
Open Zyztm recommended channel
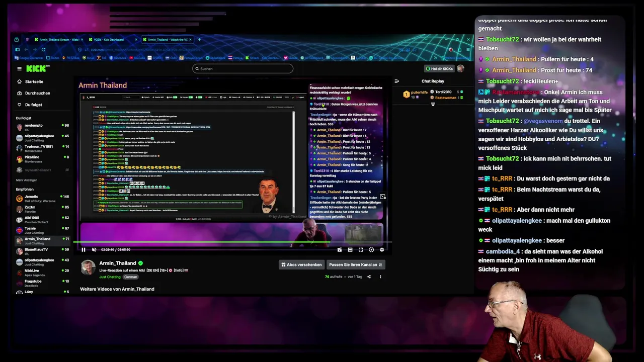(42, 209)
